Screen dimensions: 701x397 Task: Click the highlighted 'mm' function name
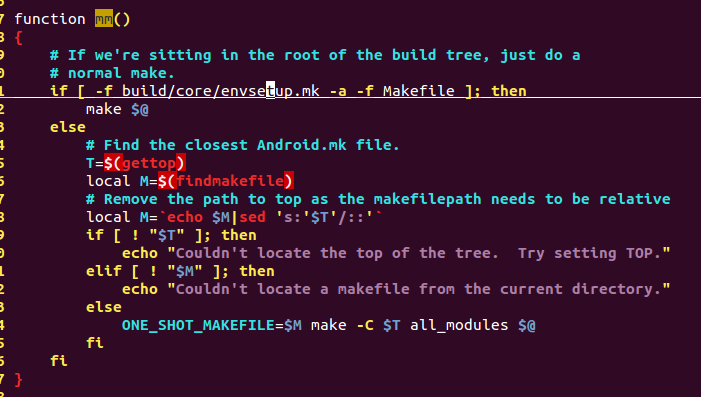pyautogui.click(x=104, y=19)
